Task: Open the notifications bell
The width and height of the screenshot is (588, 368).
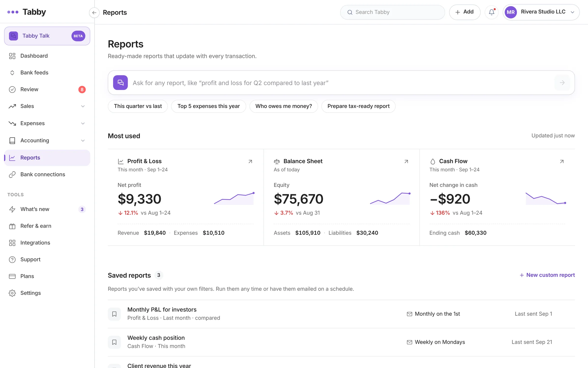Action: 491,12
